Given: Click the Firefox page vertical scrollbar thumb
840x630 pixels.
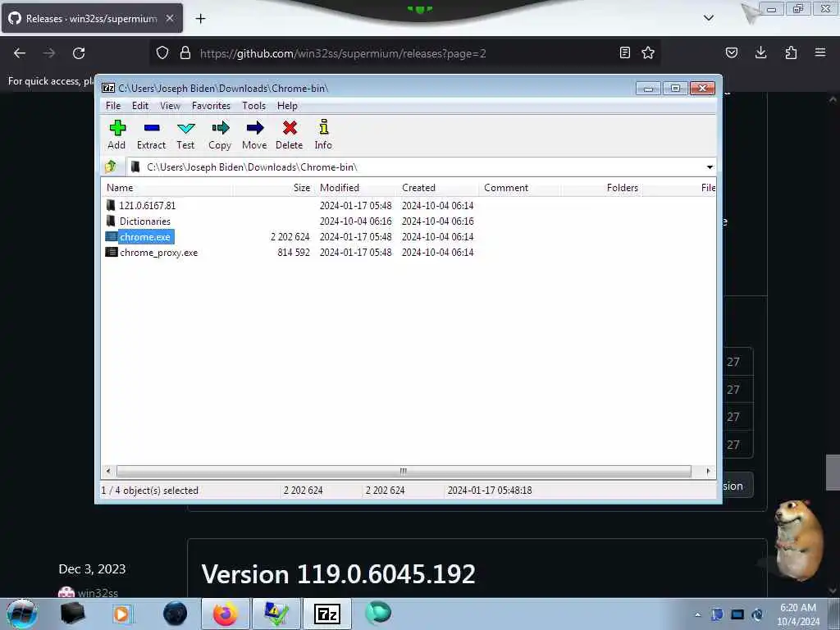Looking at the screenshot, I should click(x=833, y=472).
